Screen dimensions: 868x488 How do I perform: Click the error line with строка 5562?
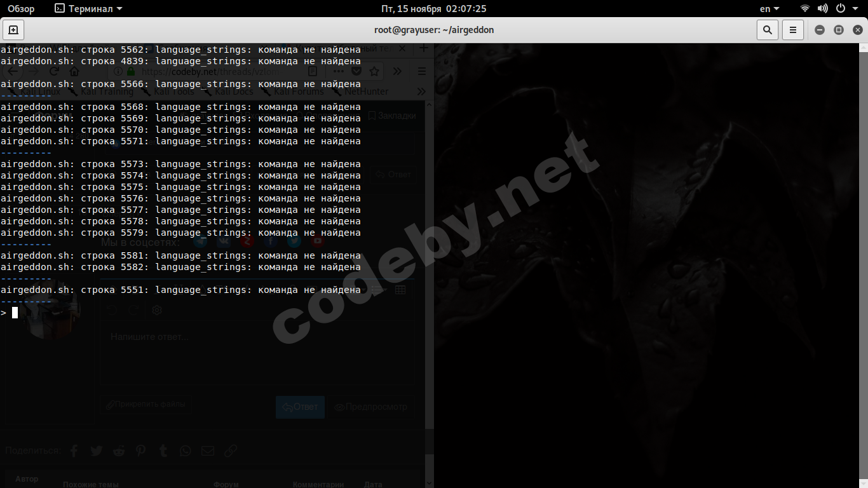(180, 50)
